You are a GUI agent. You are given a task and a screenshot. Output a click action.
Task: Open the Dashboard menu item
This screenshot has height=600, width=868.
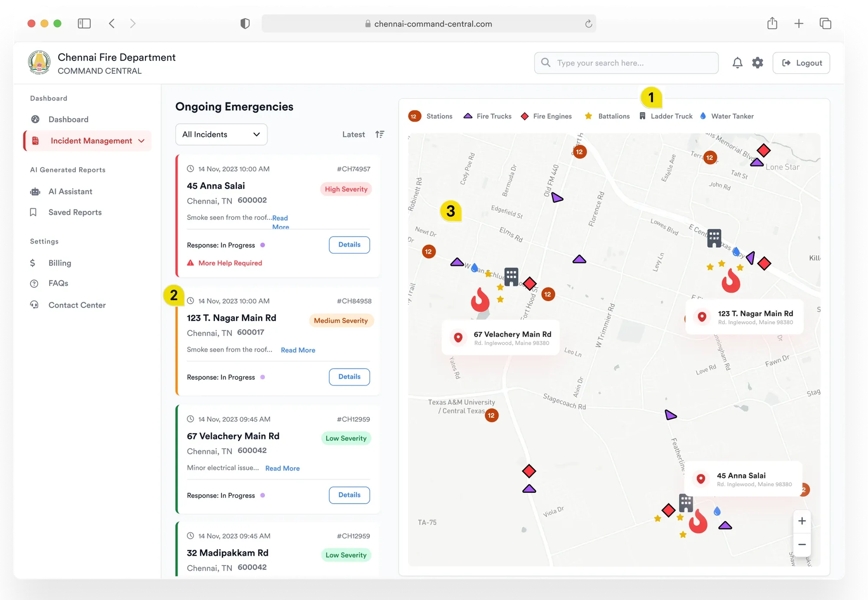click(68, 119)
